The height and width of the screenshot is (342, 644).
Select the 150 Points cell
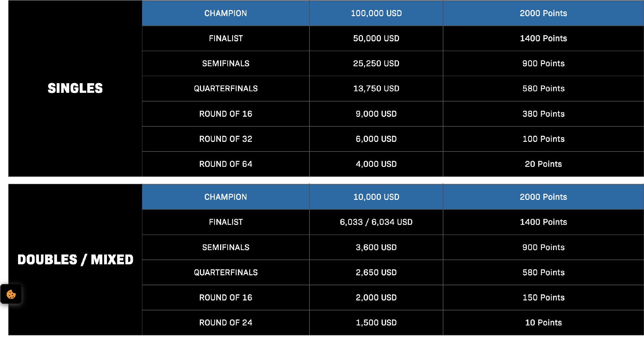543,298
